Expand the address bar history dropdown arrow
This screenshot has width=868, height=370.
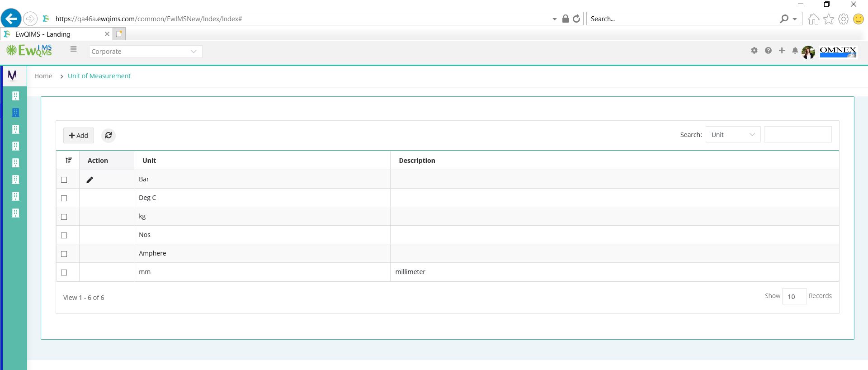tap(555, 19)
